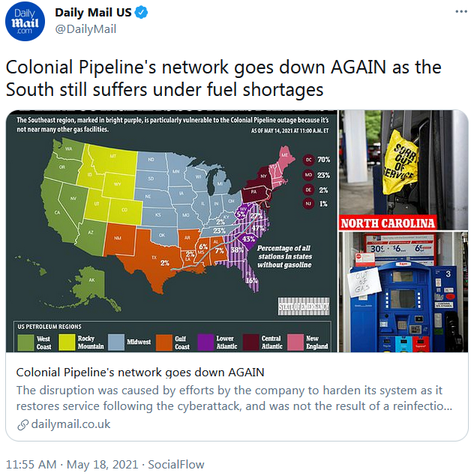Click the card headline Colonial Pipeline's network goes down AGAIN
Viewport: 474px width, 476px height.
pyautogui.click(x=140, y=372)
